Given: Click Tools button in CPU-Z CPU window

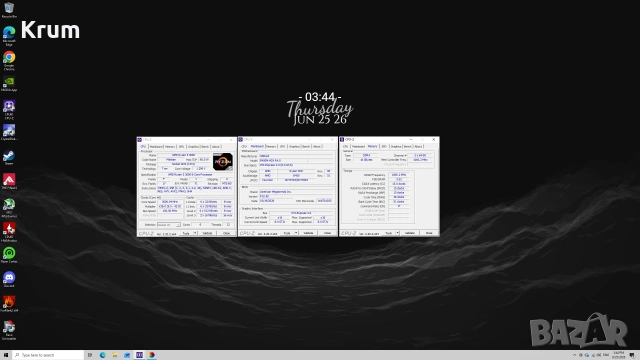Looking at the screenshot, I should (x=186, y=233).
